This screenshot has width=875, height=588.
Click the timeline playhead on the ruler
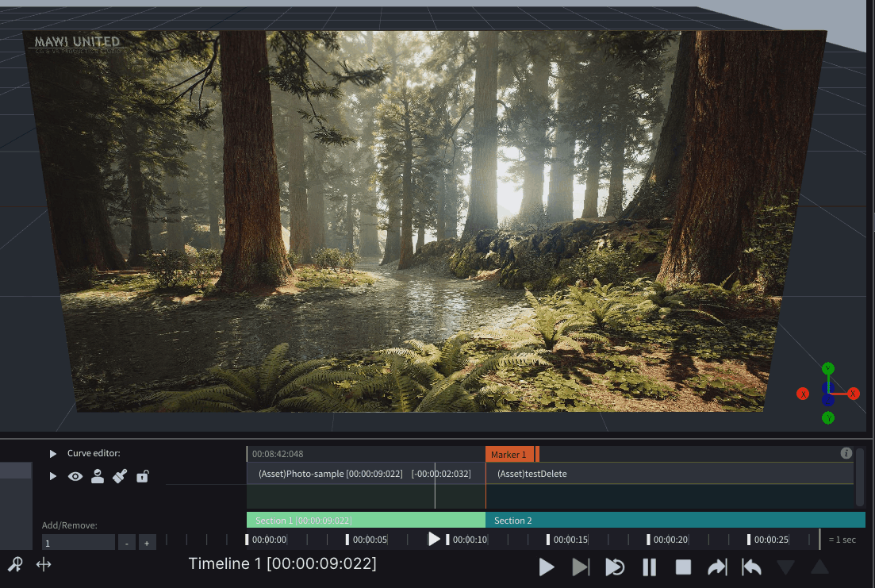coord(434,540)
